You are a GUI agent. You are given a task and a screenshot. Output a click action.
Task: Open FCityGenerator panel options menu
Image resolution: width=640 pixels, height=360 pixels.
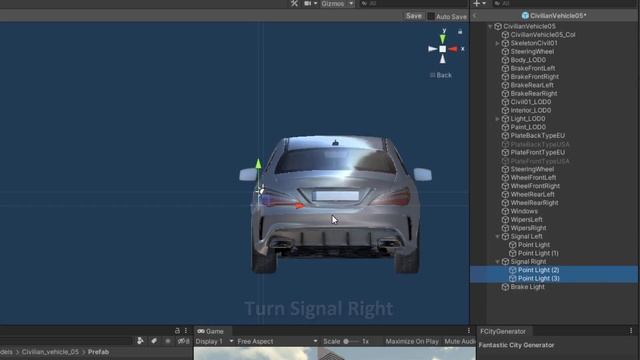click(x=631, y=331)
